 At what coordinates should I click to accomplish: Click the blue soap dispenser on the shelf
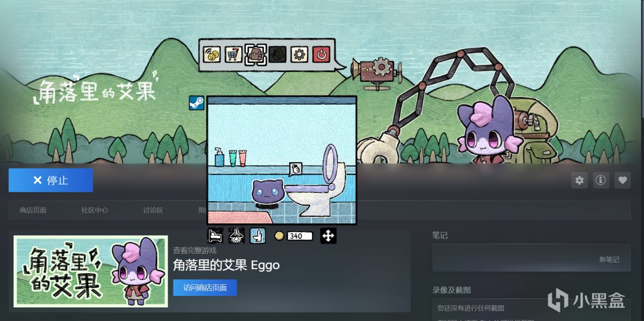point(219,157)
